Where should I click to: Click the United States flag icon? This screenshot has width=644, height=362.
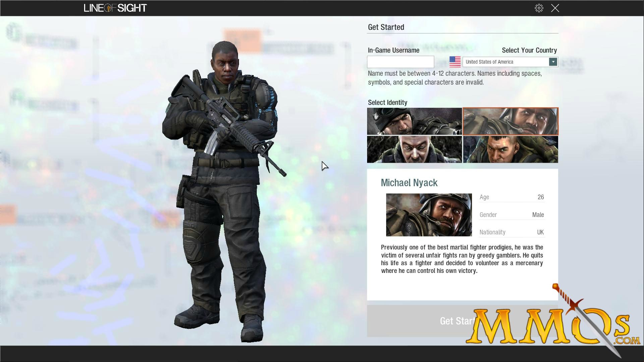[455, 62]
